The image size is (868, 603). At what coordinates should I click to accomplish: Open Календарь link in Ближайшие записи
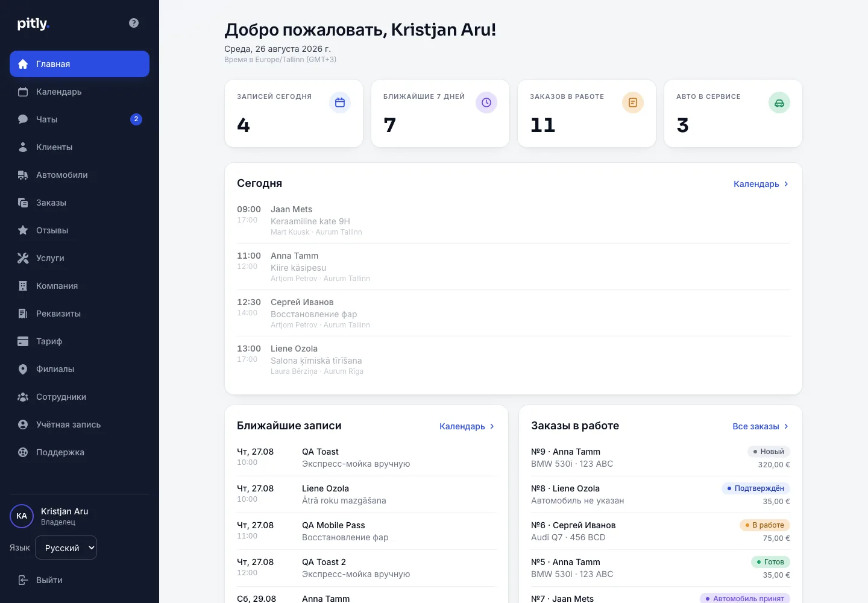pos(467,426)
